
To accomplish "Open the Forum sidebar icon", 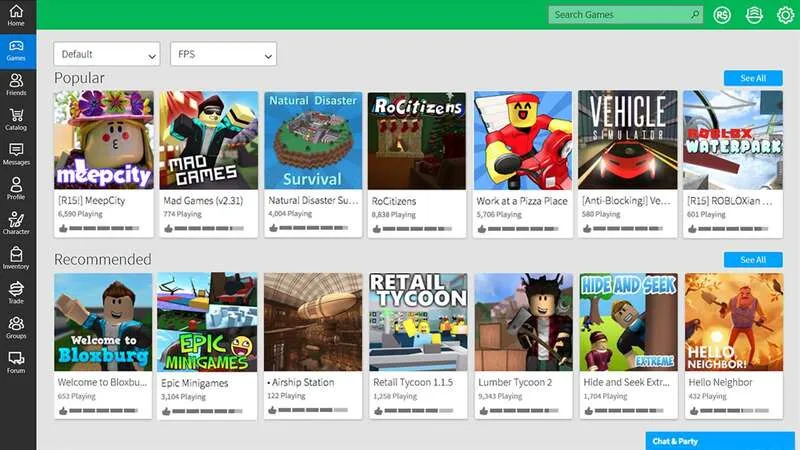I will [x=16, y=362].
